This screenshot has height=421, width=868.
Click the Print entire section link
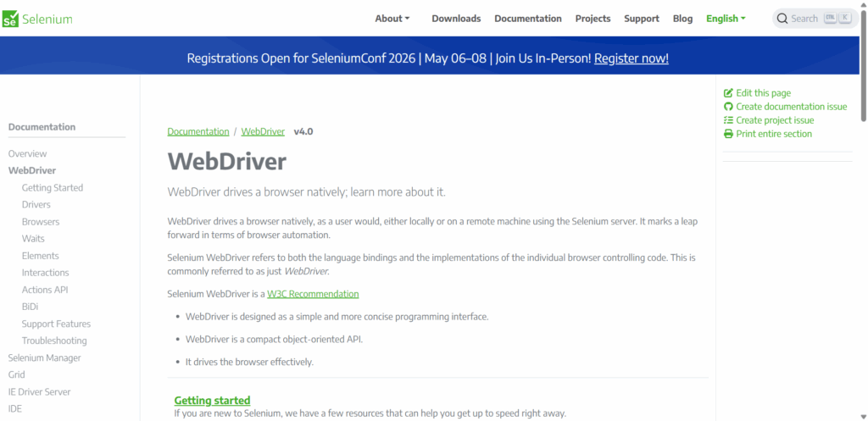point(774,134)
